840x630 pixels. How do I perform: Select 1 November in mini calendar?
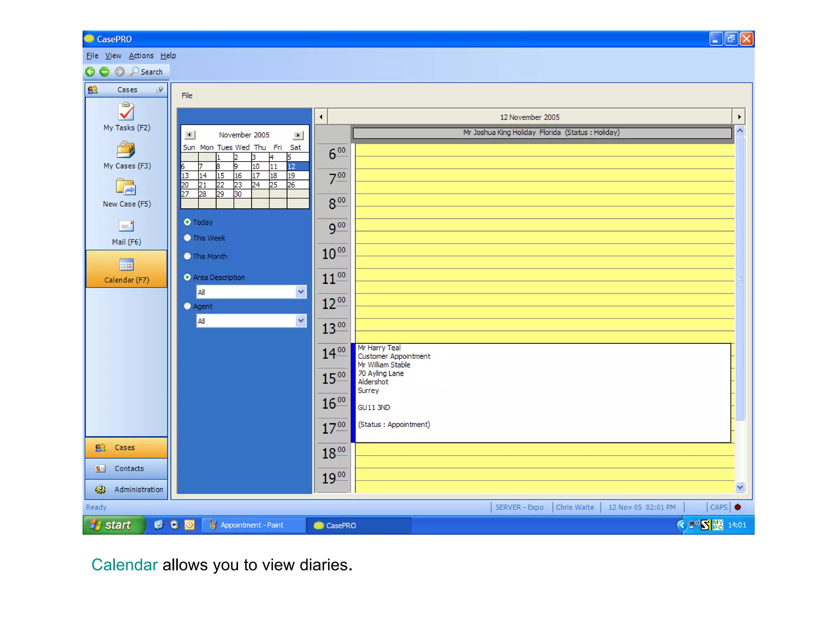pyautogui.click(x=224, y=157)
